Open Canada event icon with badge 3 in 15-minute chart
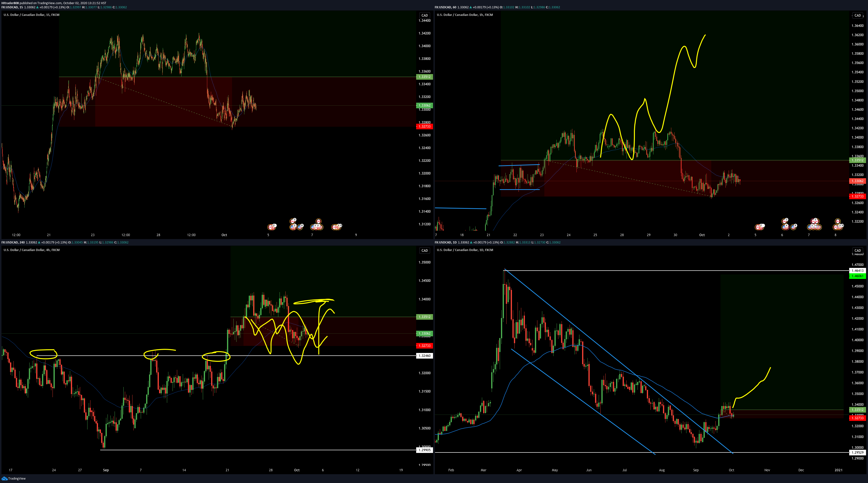868x483 pixels. point(293,221)
